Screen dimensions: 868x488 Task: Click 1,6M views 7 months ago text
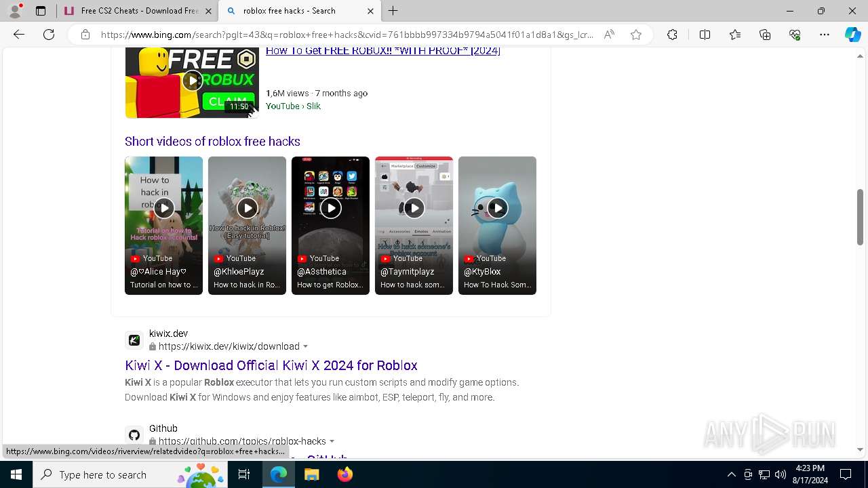tap(317, 94)
